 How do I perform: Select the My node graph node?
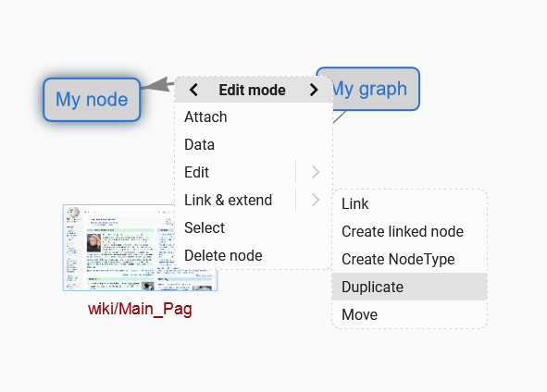click(x=92, y=100)
